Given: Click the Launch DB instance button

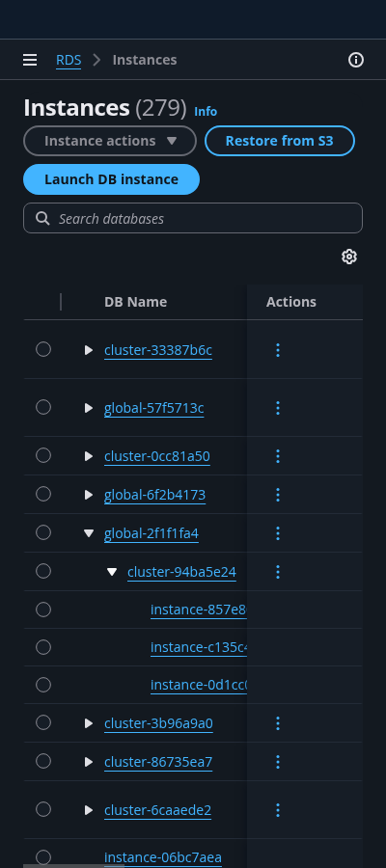Looking at the screenshot, I should pos(111,179).
